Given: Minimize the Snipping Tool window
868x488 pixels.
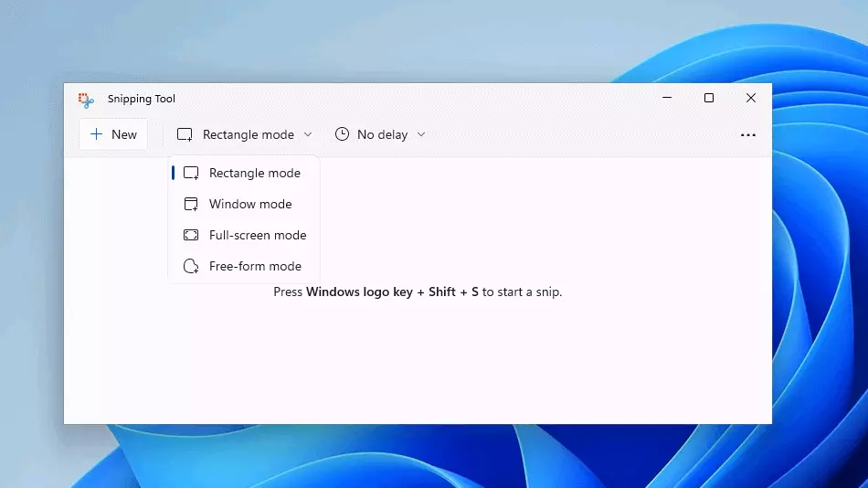Looking at the screenshot, I should pyautogui.click(x=666, y=99).
